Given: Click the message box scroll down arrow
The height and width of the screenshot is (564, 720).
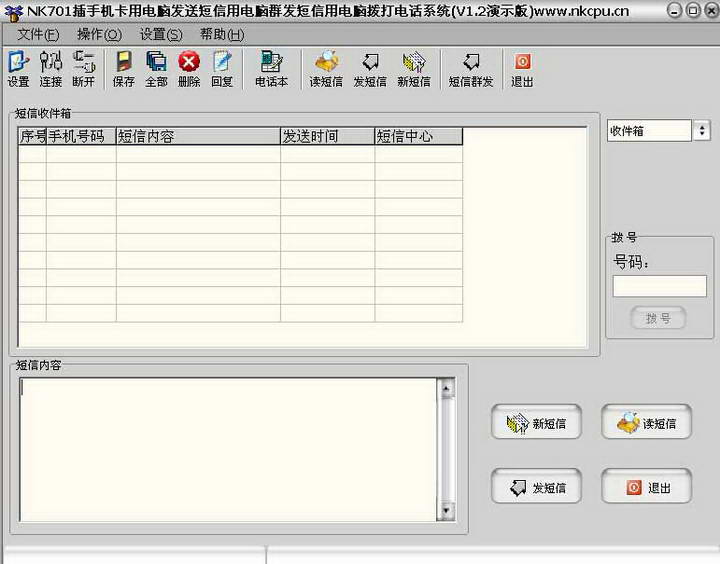Looking at the screenshot, I should pyautogui.click(x=446, y=511).
